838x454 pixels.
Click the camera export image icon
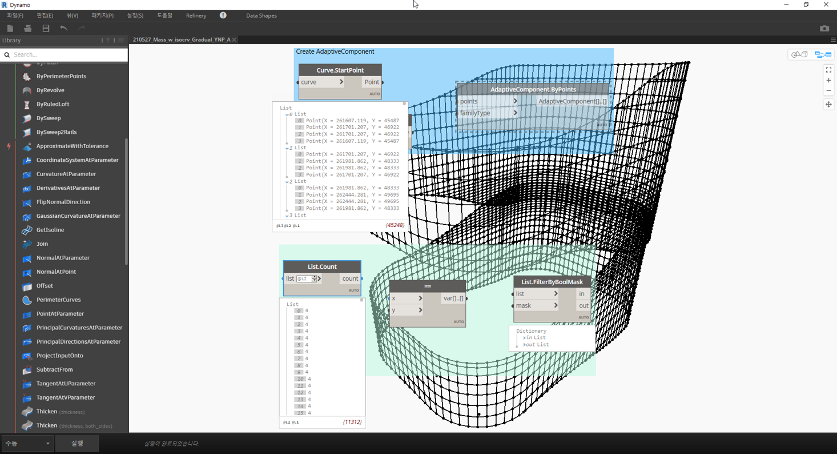tap(825, 28)
